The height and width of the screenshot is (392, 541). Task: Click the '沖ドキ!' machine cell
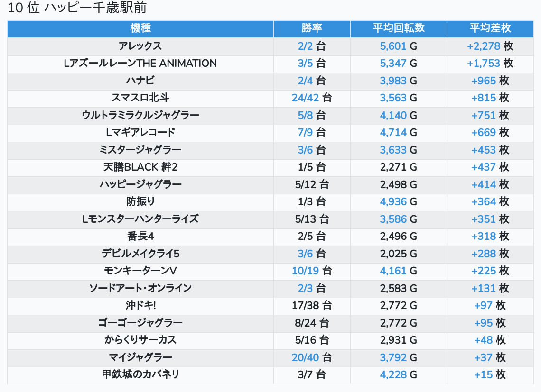pos(140,305)
